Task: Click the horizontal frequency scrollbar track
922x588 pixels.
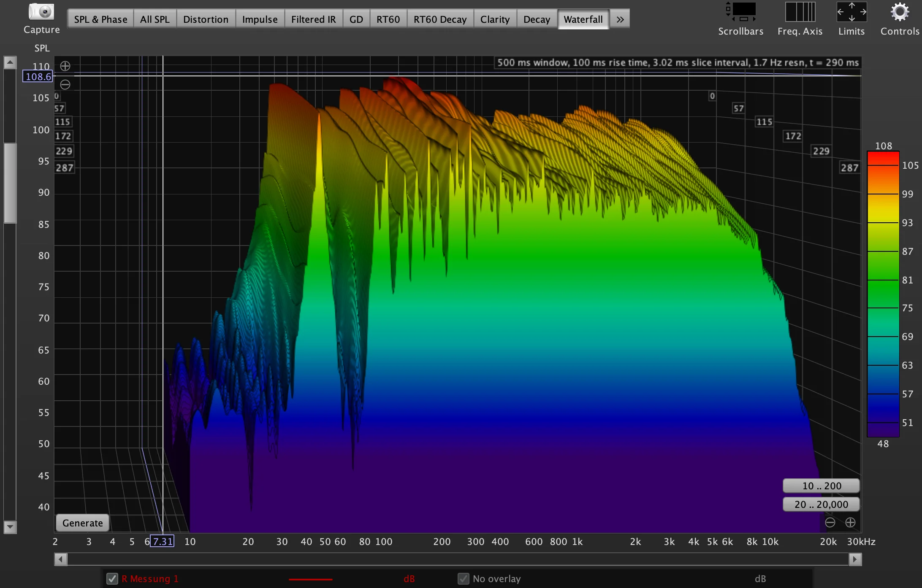Action: (x=458, y=559)
